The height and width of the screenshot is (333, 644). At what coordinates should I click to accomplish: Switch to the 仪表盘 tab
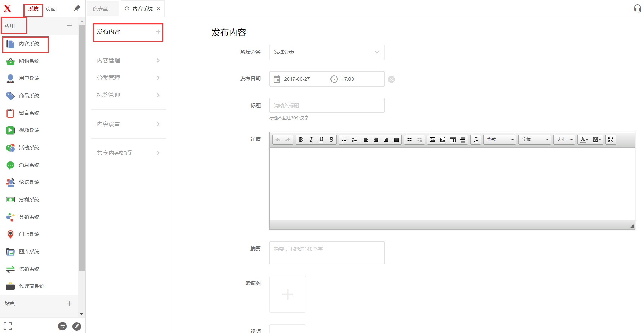pyautogui.click(x=100, y=9)
